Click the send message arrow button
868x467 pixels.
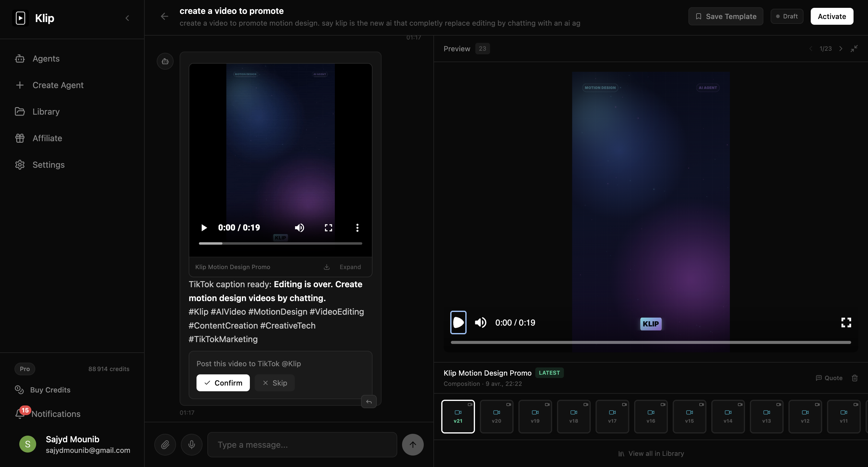click(x=412, y=444)
